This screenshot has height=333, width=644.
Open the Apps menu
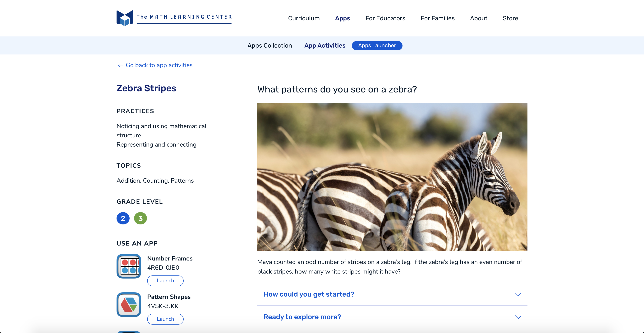coord(343,18)
